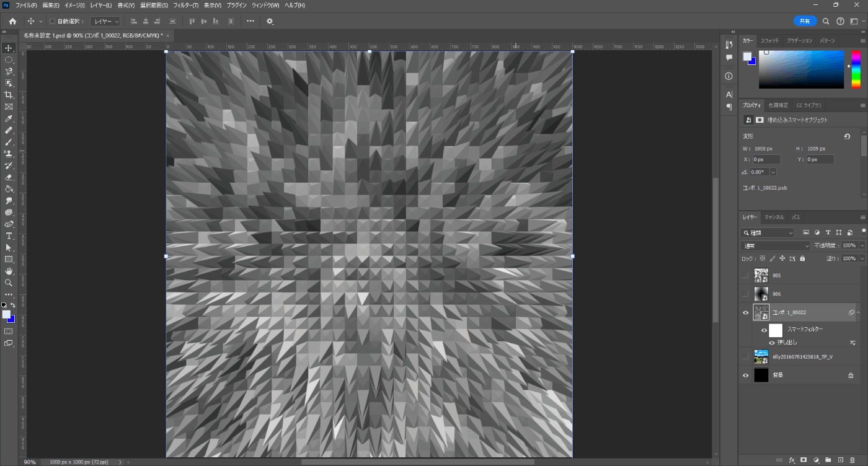Open the 不透明度 opacity dropdown arrow
This screenshot has height=466, width=868.
tap(862, 246)
